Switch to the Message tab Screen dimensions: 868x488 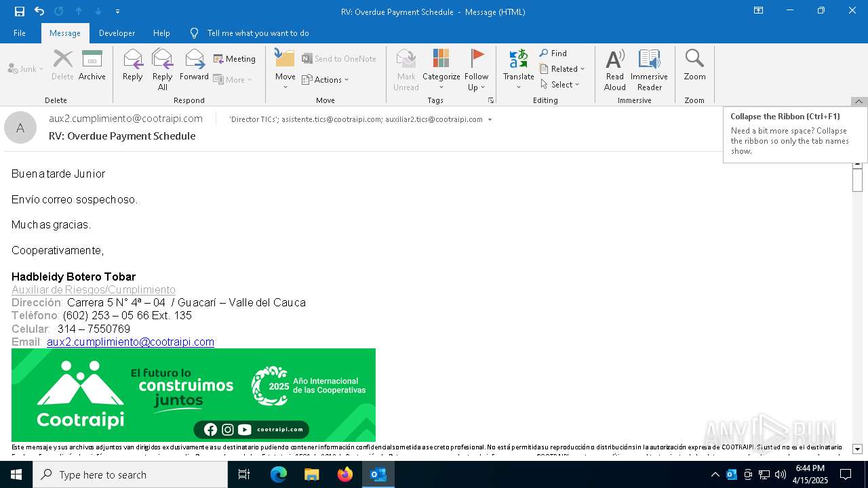pyautogui.click(x=65, y=33)
